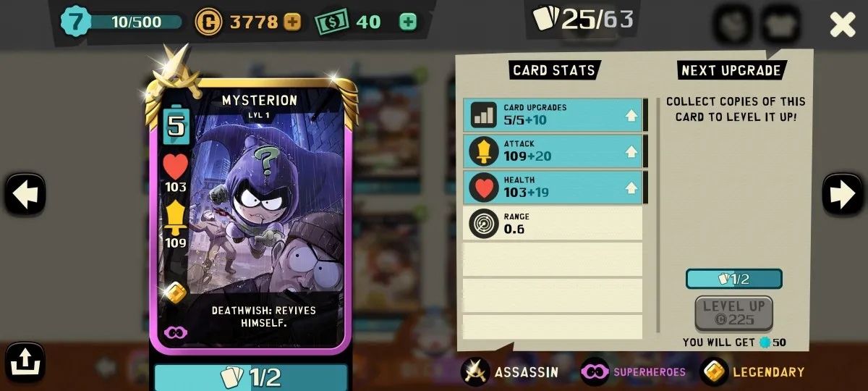The width and height of the screenshot is (868, 391).
Task: Tap the Superheroes purple mask theme icon
Action: click(x=595, y=371)
